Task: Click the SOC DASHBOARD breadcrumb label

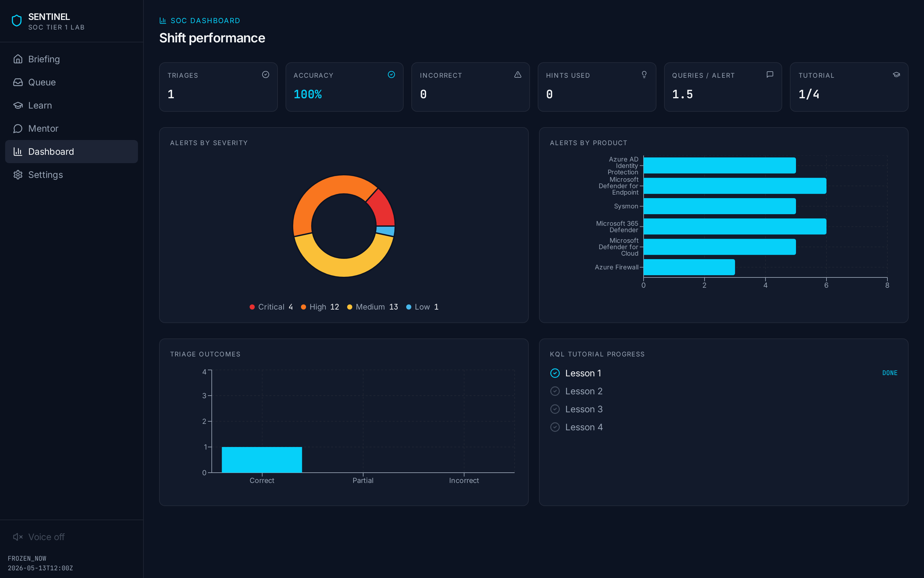Action: coord(205,21)
